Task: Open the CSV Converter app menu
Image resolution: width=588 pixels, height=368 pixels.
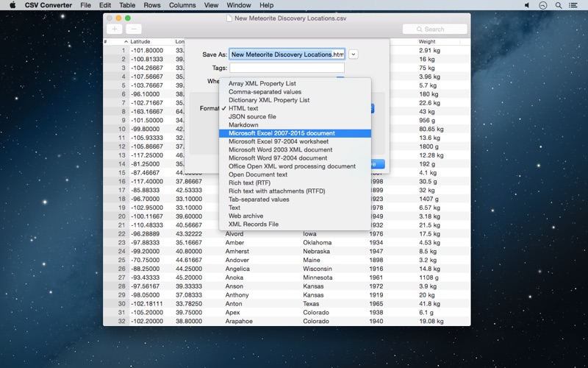Action: (x=49, y=5)
